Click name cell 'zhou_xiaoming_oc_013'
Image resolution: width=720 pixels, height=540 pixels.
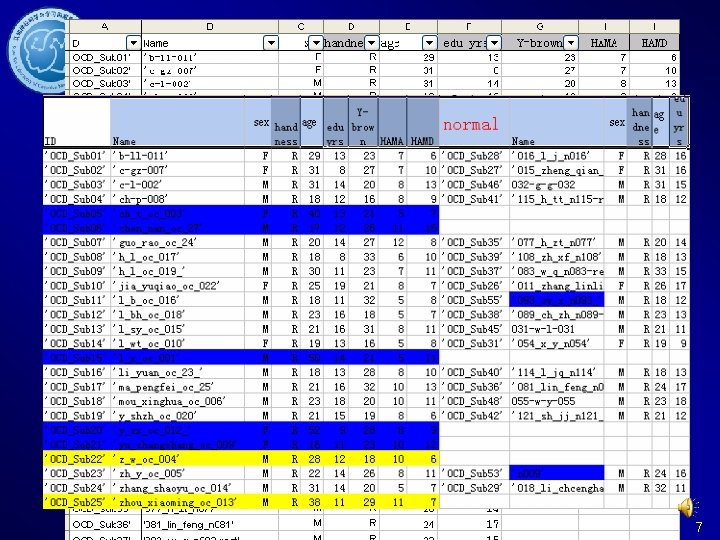[178, 502]
